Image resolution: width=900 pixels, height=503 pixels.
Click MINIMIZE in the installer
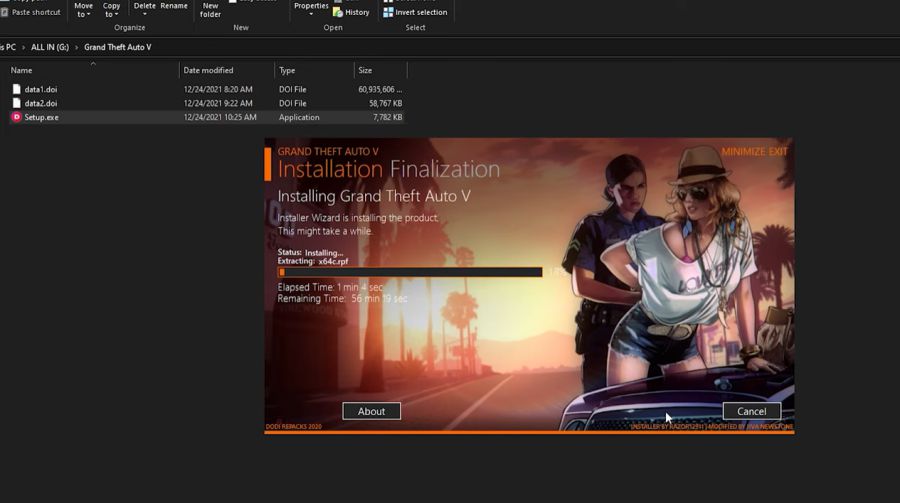(x=743, y=152)
